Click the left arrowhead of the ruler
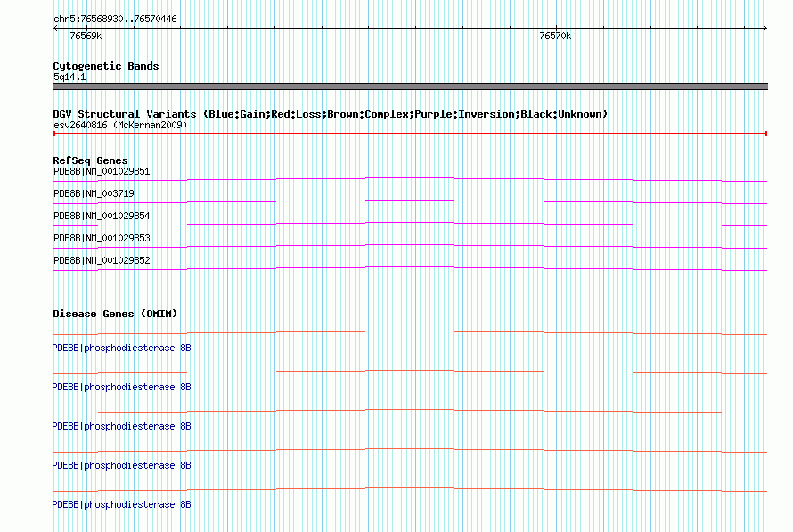The height and width of the screenshot is (532, 793). pyautogui.click(x=55, y=29)
